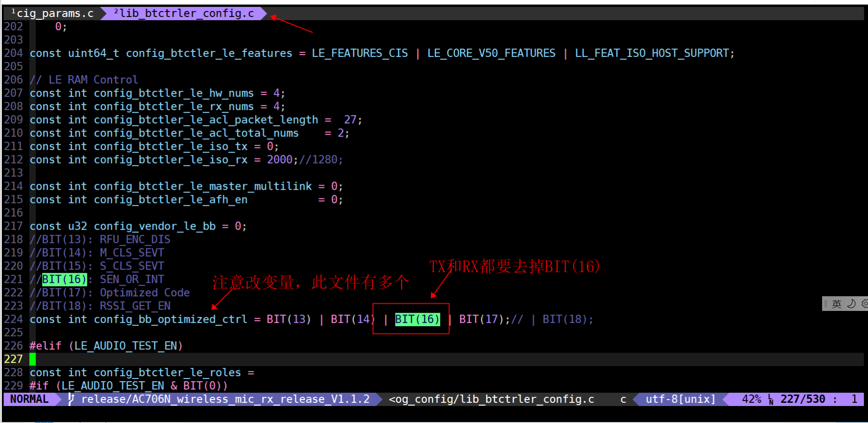Click config_vendor_le_bb on line 217
This screenshot has width=868, height=423.
click(x=154, y=226)
